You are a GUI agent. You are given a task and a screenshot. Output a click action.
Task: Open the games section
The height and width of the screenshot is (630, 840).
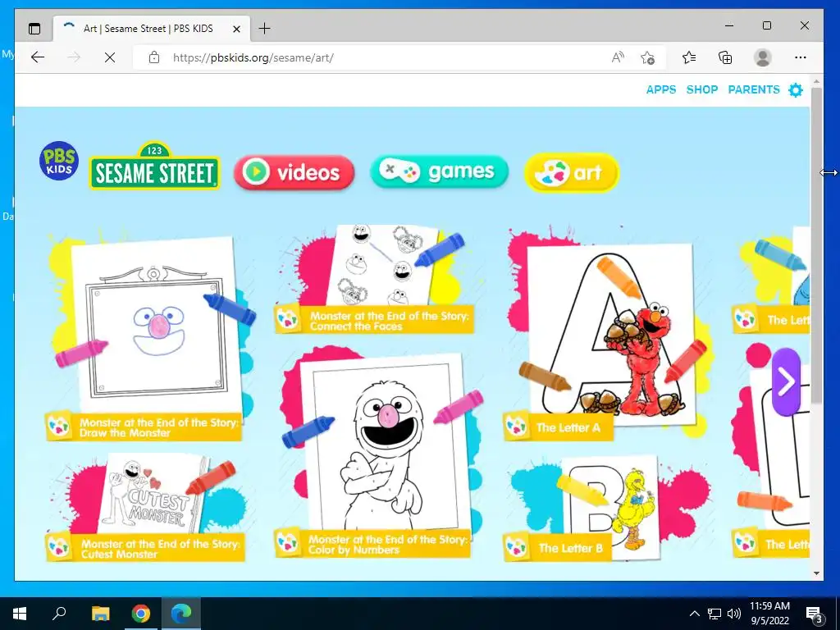tap(439, 171)
